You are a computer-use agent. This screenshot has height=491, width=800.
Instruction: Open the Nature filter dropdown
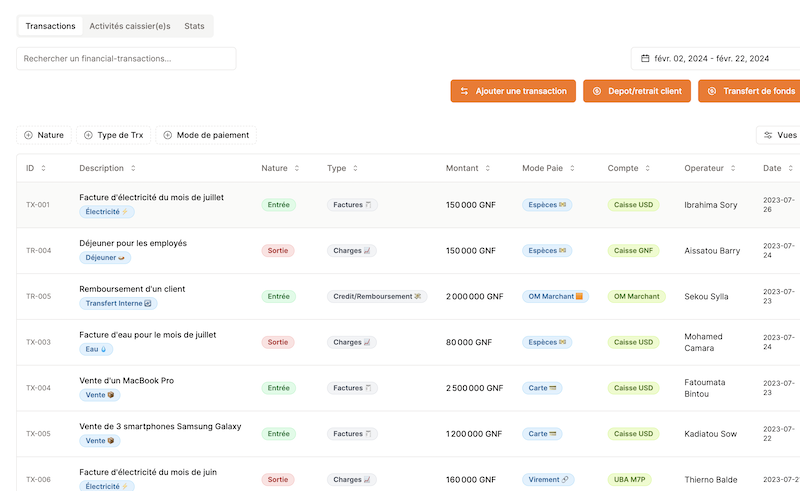click(x=44, y=135)
